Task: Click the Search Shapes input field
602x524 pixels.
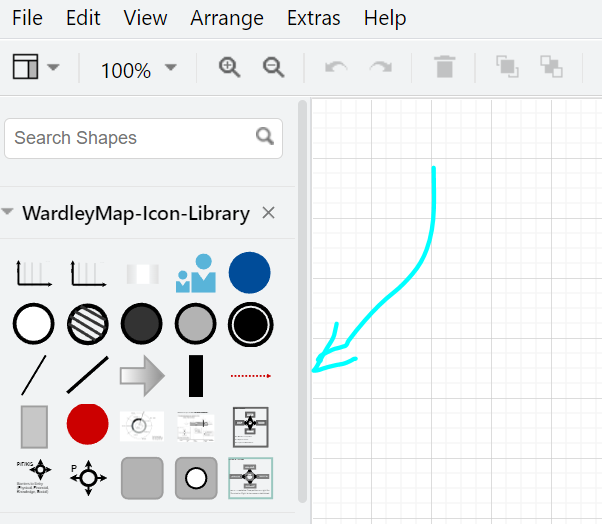Action: [130, 138]
